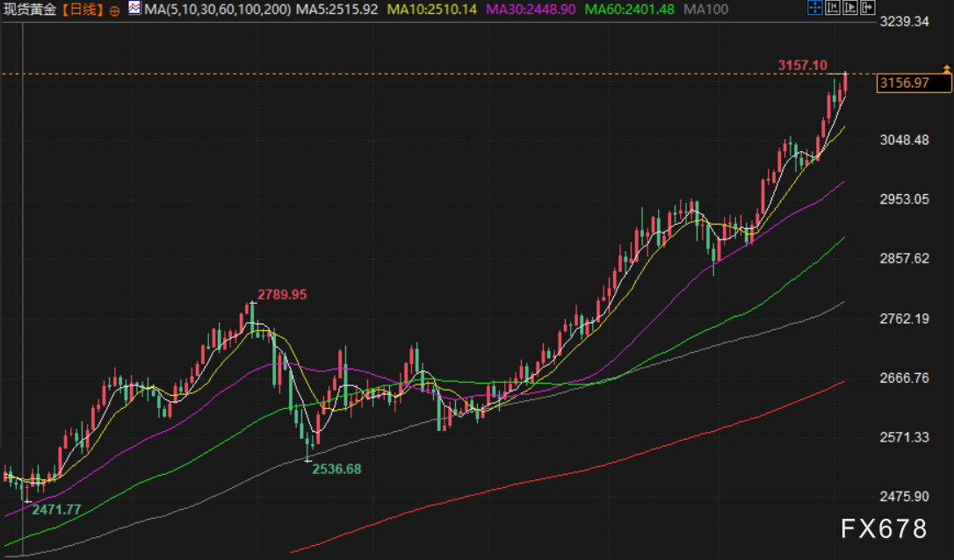Viewport: 954px width, 560px height.
Task: Click the rightmost chart toolbar icon with arrow
Action: [868, 10]
